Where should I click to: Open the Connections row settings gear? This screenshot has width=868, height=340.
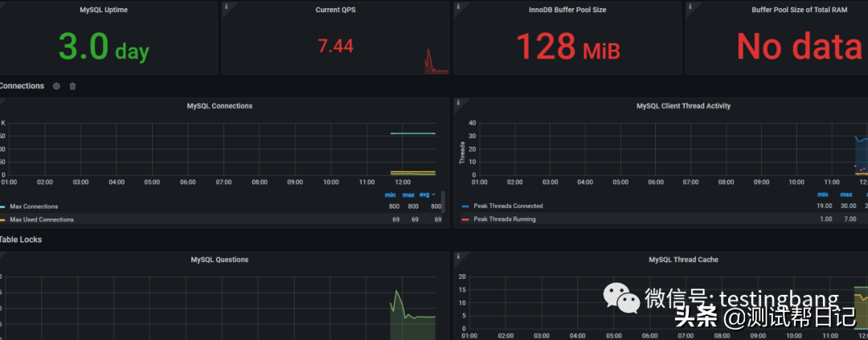56,86
